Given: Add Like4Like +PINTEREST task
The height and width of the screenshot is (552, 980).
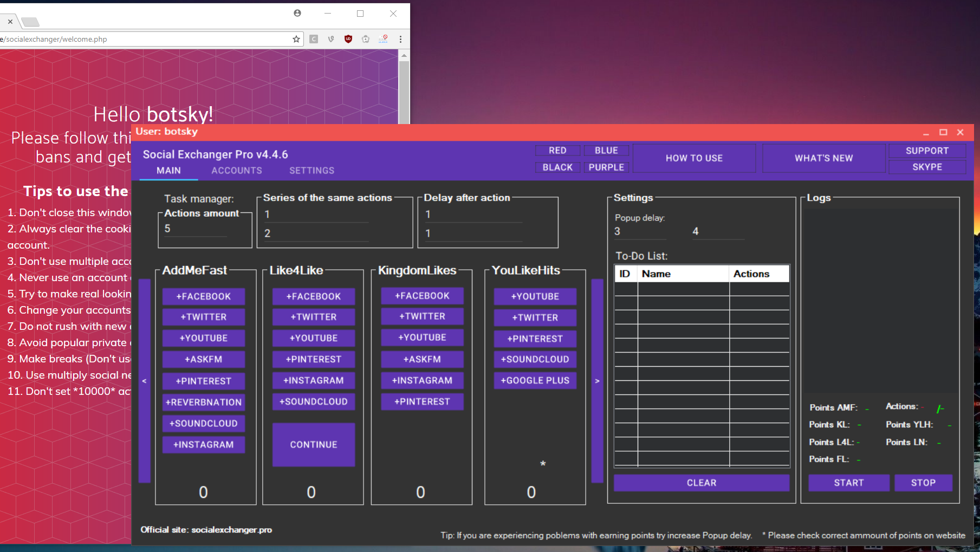Looking at the screenshot, I should [314, 359].
